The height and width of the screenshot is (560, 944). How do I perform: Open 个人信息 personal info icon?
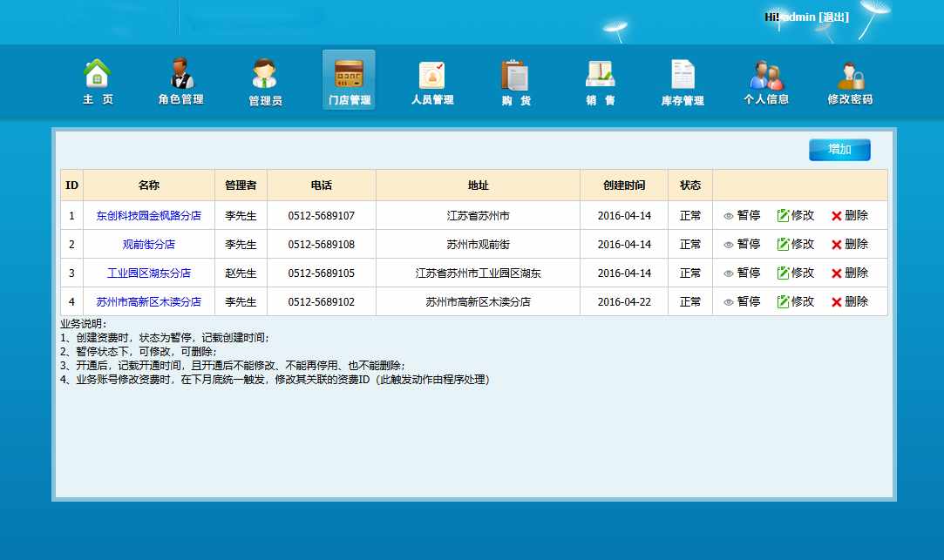click(x=766, y=81)
